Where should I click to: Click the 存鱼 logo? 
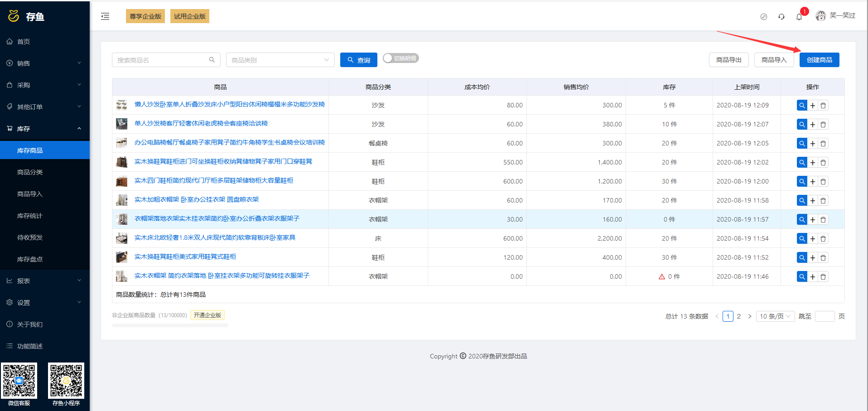point(26,16)
